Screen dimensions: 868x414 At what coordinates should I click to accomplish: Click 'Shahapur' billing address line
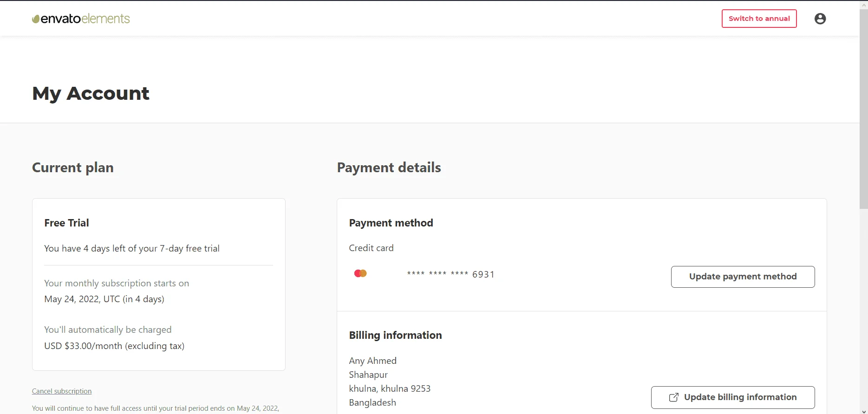coord(368,375)
